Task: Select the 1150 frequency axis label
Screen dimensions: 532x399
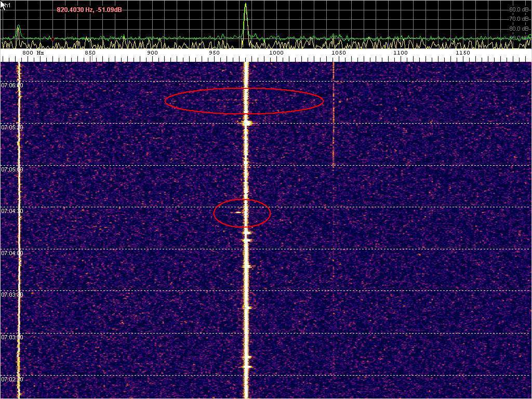Action: tap(462, 53)
